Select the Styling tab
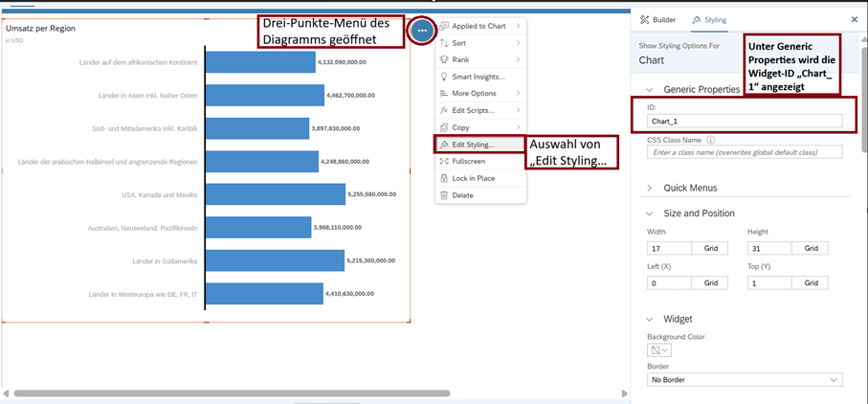The image size is (868, 404). click(709, 19)
